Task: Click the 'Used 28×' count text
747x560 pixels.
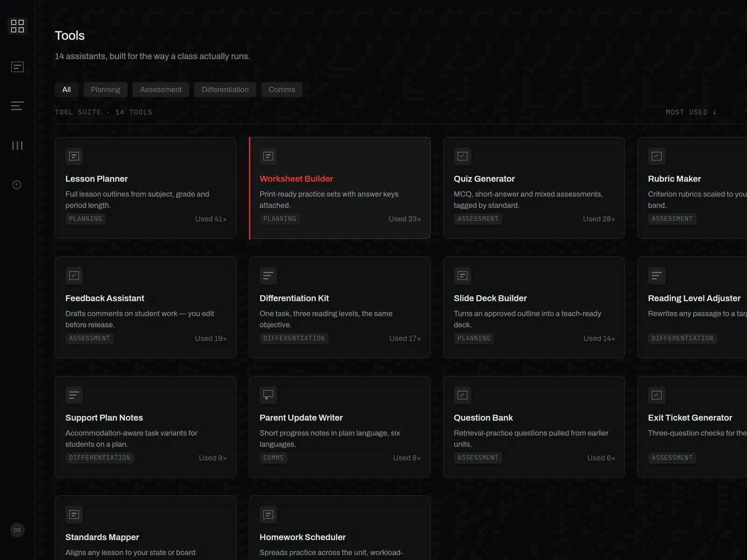Action: pos(599,219)
